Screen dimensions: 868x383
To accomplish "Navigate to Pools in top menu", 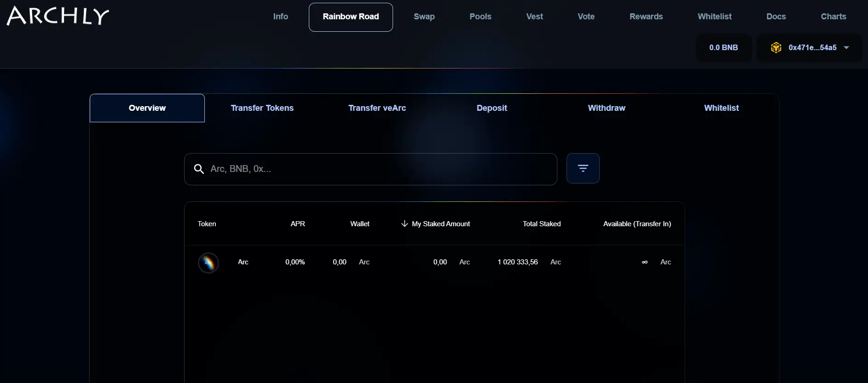I will click(x=480, y=17).
